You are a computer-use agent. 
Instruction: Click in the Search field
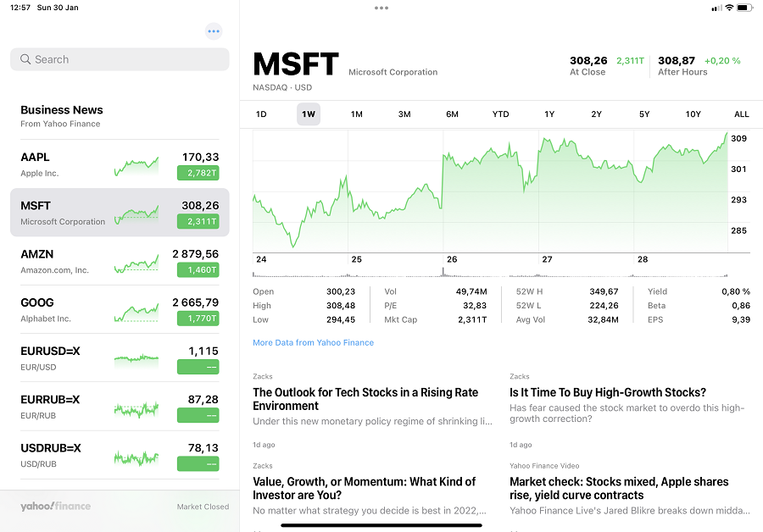(120, 59)
